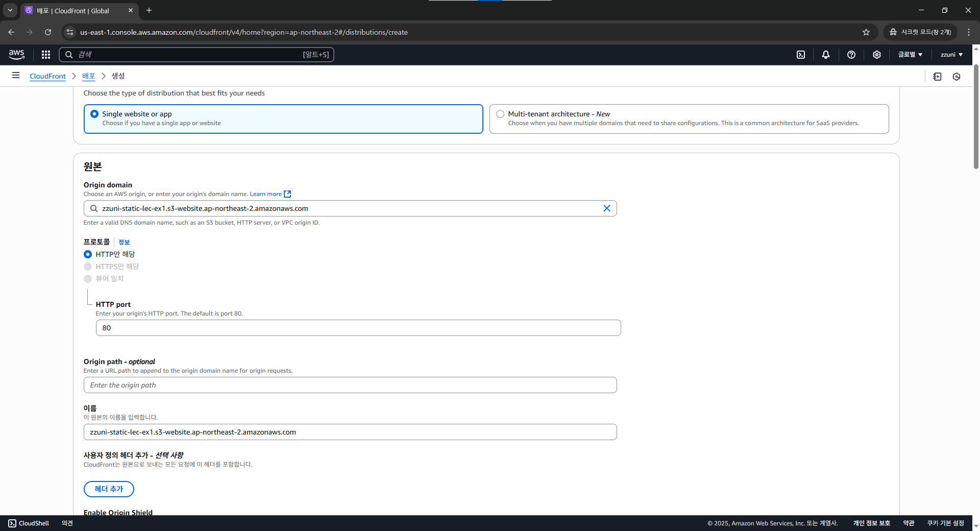Select Single website or app option
This screenshot has width=980, height=531.
[283, 119]
